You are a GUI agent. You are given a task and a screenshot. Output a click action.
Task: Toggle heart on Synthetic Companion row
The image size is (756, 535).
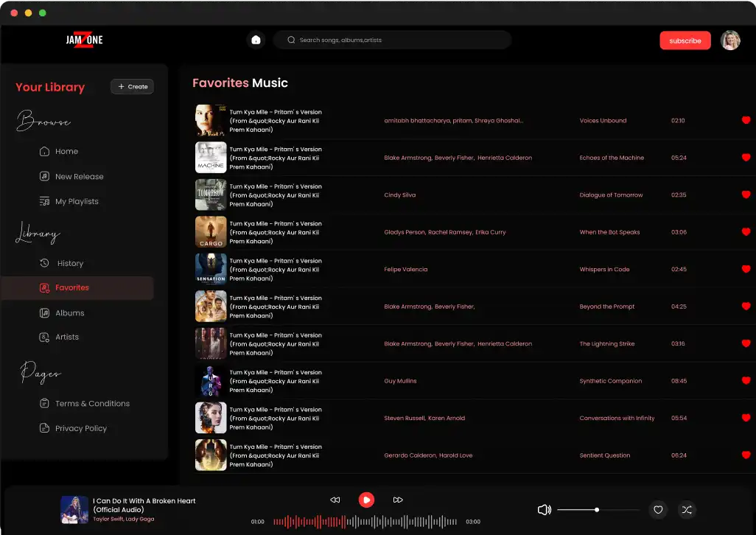point(746,380)
